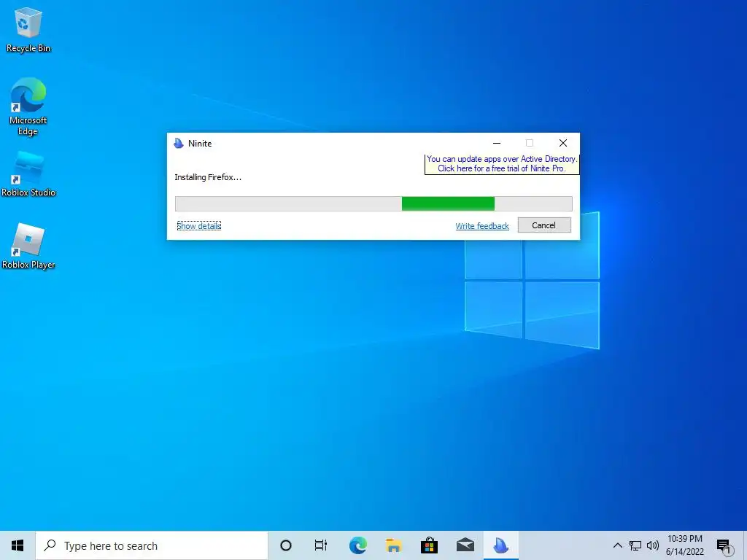
Task: Open the volume speaker tray icon
Action: point(653,545)
